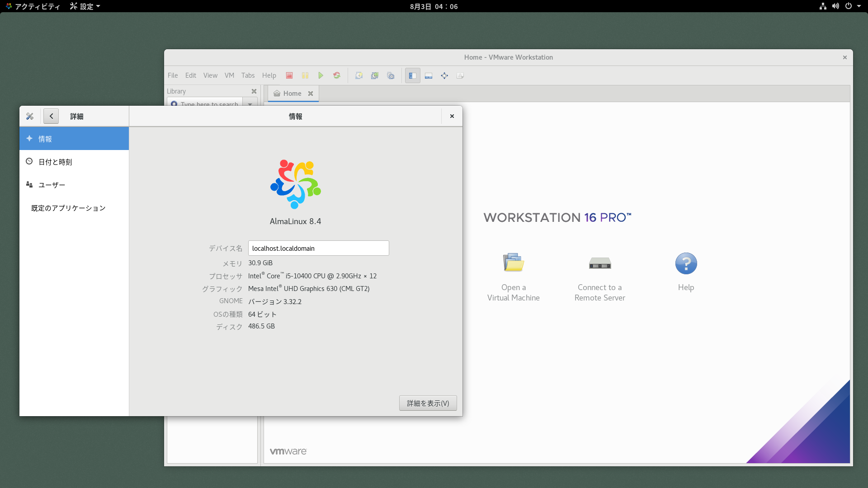Close the 情報 settings window
The image size is (868, 488).
(452, 116)
